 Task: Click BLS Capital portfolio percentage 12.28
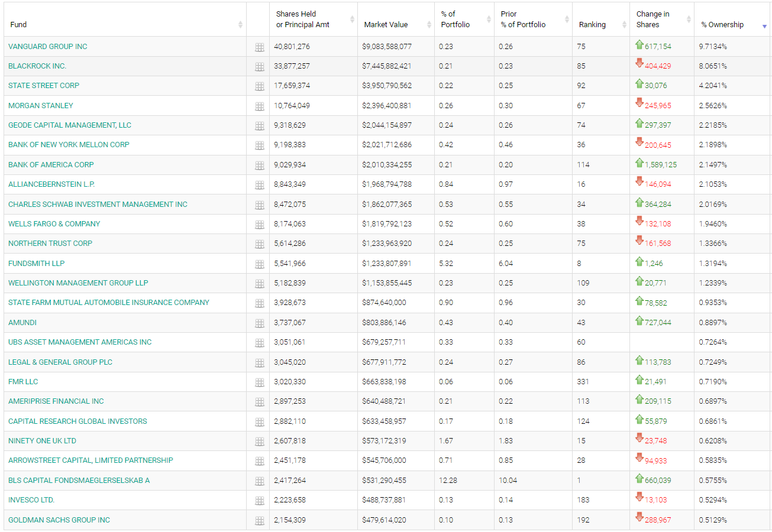coord(448,481)
